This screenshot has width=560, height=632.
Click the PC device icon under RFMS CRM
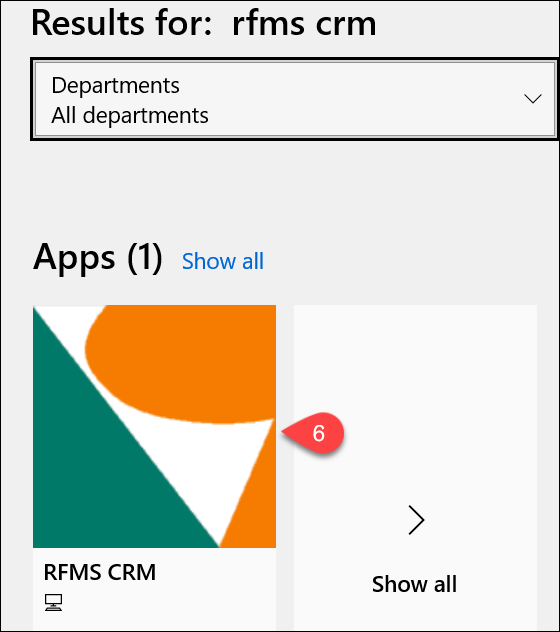tap(53, 603)
